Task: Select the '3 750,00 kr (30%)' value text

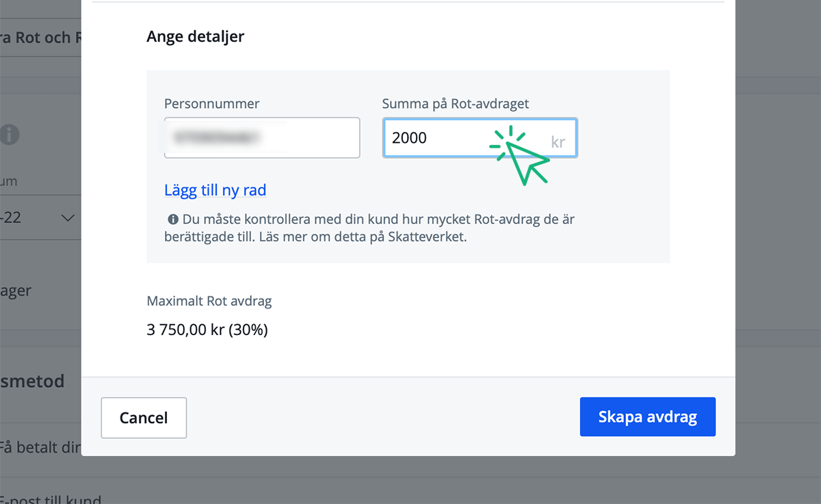Action: tap(207, 330)
